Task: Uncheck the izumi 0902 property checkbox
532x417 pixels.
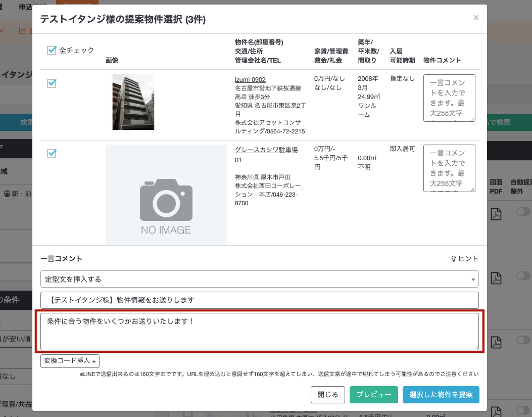Action: 52,83
